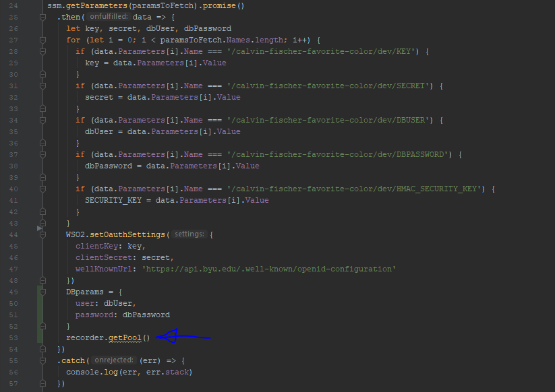Image resolution: width=555 pixels, height=392 pixels.
Task: Click the 'https://api.byu.edu/.well-known/openid-configuration' string
Action: pyautogui.click(x=269, y=269)
